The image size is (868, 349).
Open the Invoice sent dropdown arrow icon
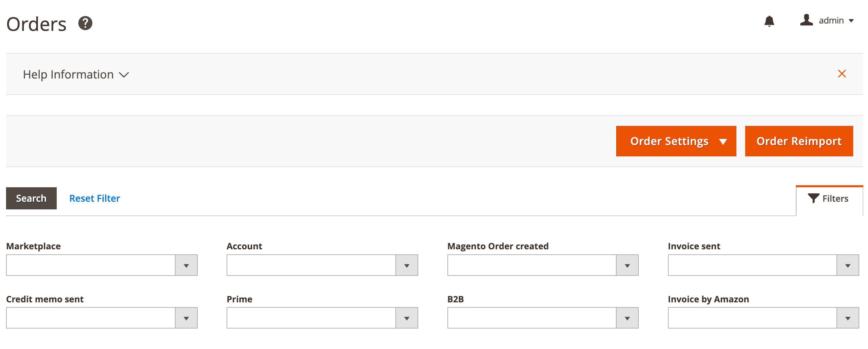click(x=848, y=265)
